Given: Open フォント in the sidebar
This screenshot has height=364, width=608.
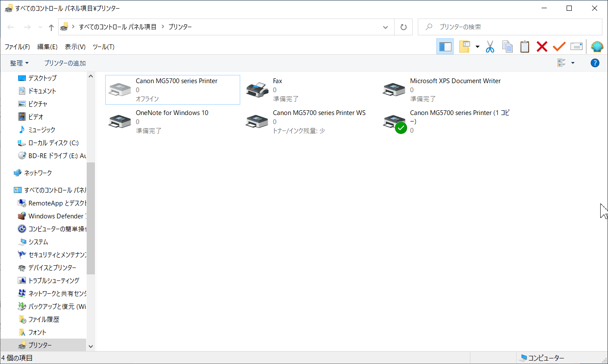Looking at the screenshot, I should [37, 332].
